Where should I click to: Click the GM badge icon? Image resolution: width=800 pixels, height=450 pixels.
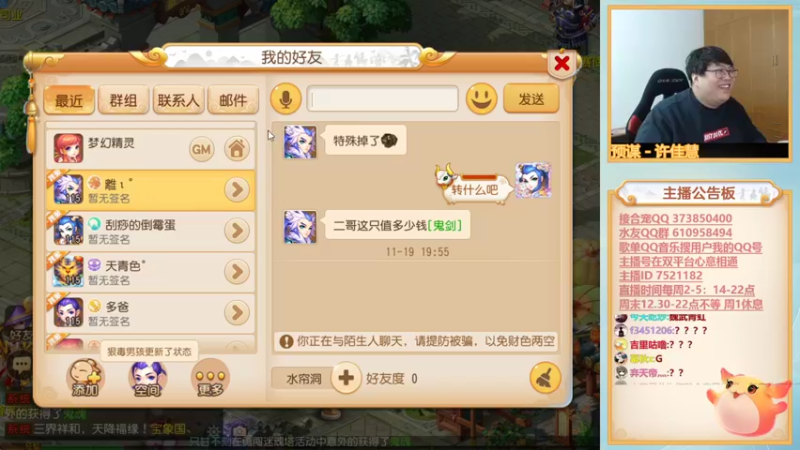pos(202,149)
